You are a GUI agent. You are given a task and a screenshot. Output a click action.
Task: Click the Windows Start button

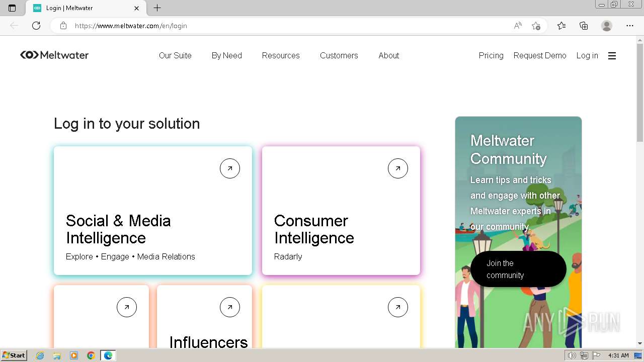point(14,355)
